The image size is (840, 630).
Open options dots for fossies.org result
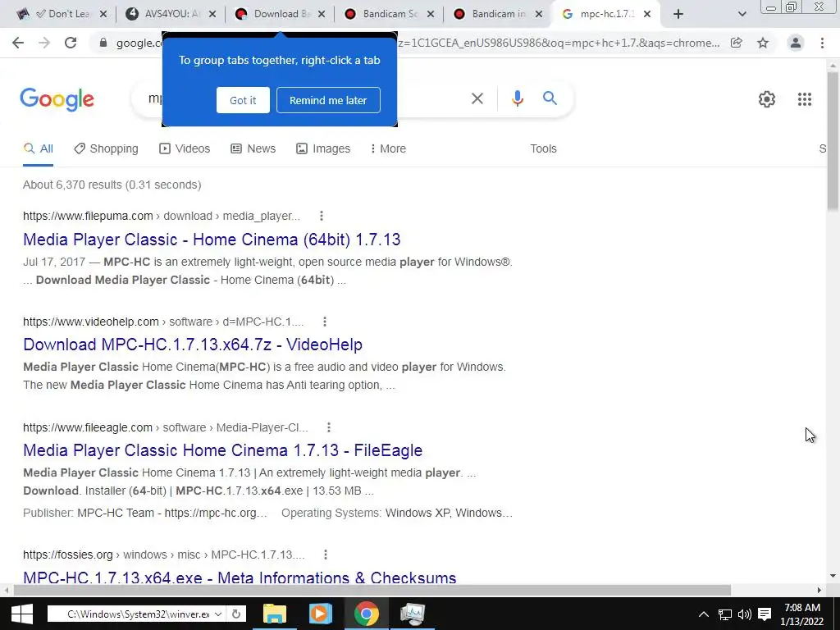pos(325,555)
